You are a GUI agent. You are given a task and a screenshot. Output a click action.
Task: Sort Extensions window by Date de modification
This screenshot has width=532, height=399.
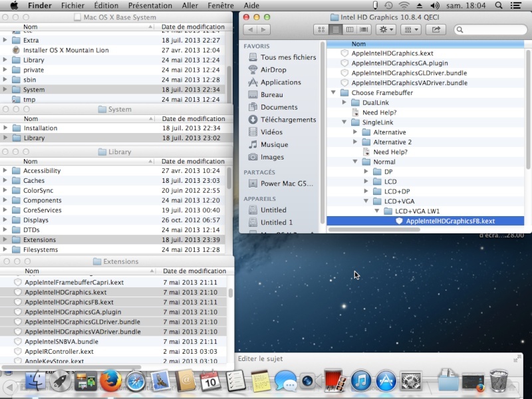[195, 271]
